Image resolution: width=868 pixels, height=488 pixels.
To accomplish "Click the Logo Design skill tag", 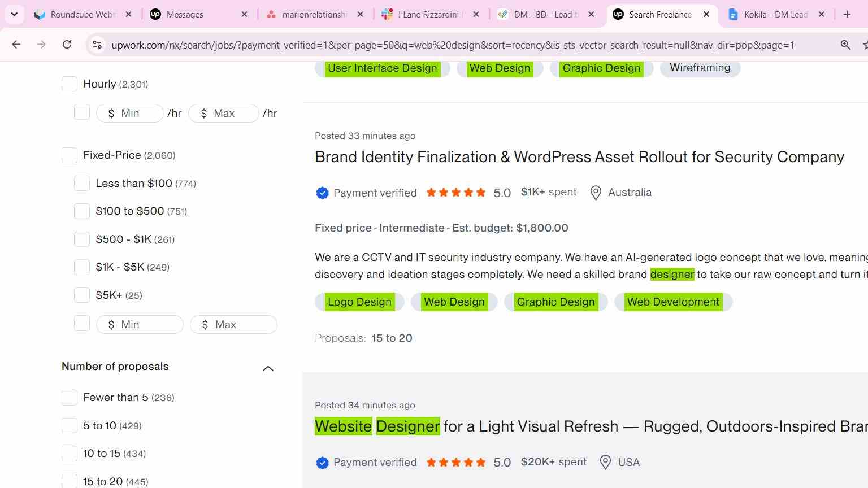I will tap(359, 302).
